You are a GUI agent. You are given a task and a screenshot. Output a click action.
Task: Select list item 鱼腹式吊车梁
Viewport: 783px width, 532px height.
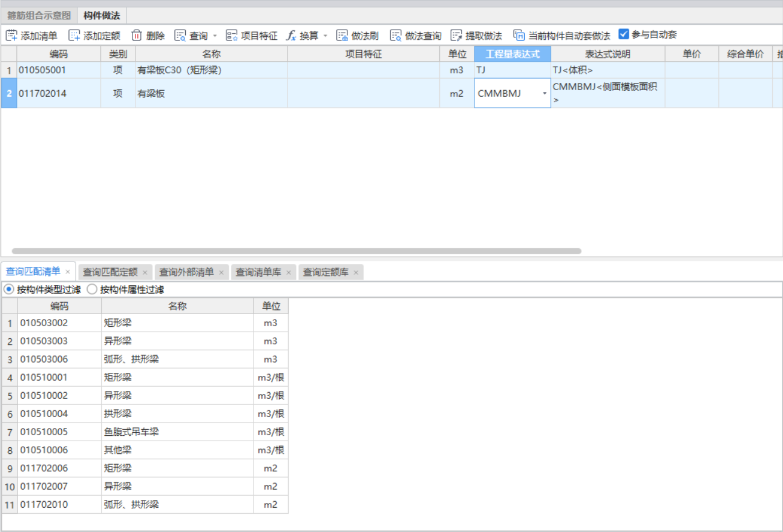[x=145, y=432]
